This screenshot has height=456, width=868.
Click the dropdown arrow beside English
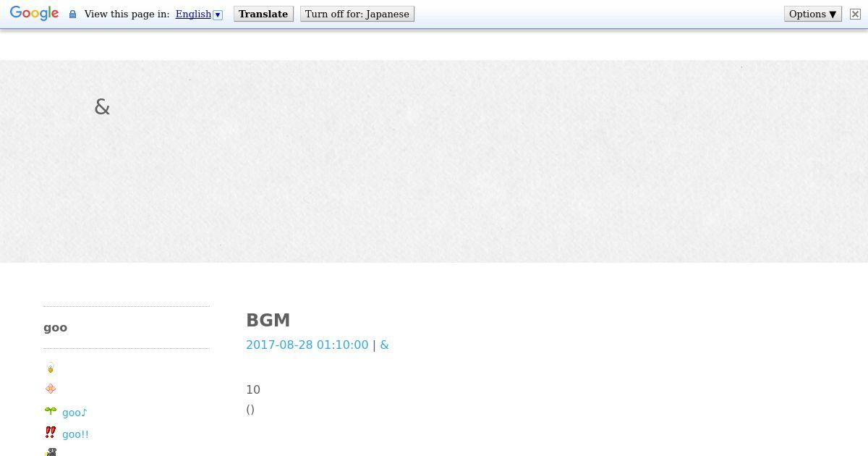coord(218,14)
